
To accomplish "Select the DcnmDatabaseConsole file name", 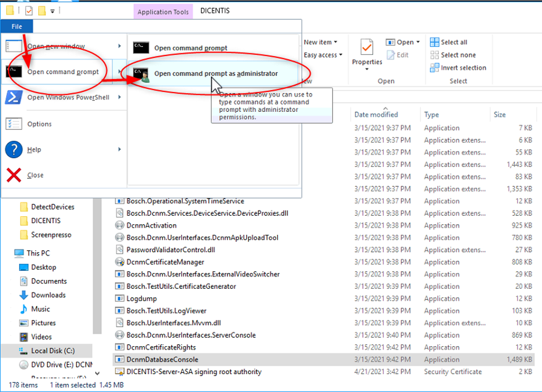I will tap(163, 359).
